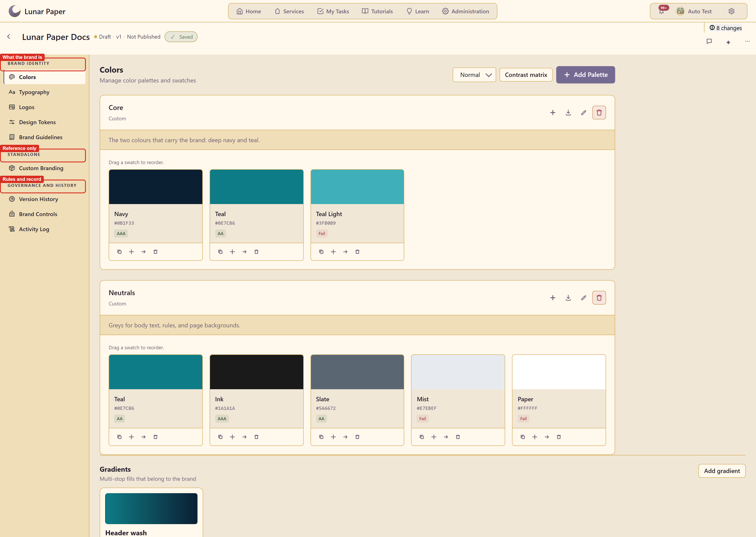
Task: Download the Core palette
Action: [x=568, y=113]
